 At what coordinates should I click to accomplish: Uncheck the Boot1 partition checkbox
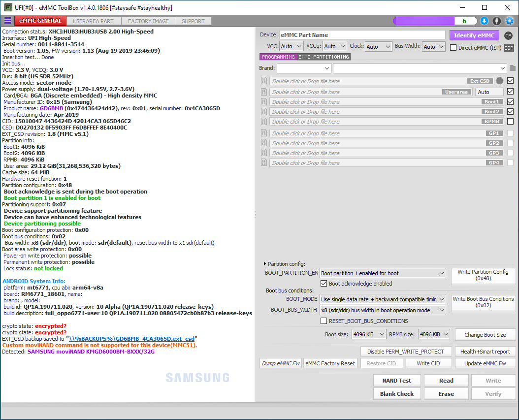[x=511, y=101]
